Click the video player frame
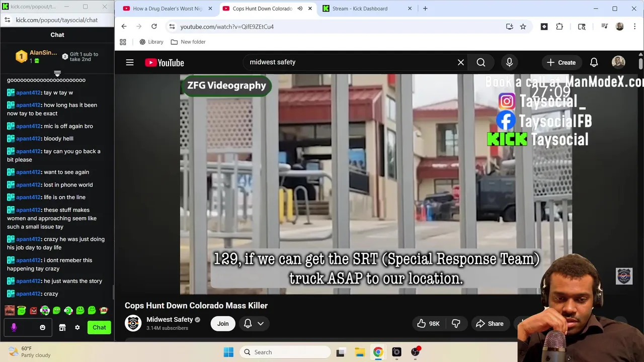The width and height of the screenshot is (644, 362). (376, 184)
